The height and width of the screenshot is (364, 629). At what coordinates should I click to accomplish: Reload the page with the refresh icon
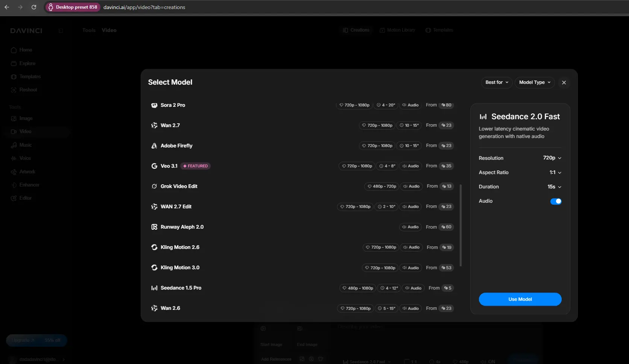point(34,7)
